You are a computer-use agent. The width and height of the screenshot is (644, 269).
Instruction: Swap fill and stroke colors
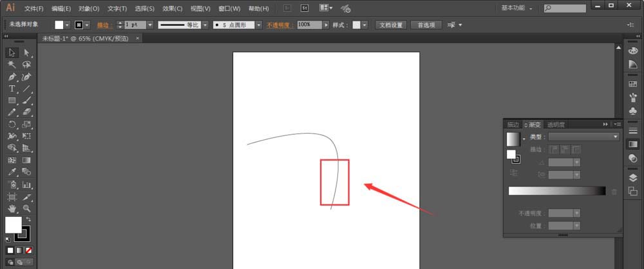point(28,220)
